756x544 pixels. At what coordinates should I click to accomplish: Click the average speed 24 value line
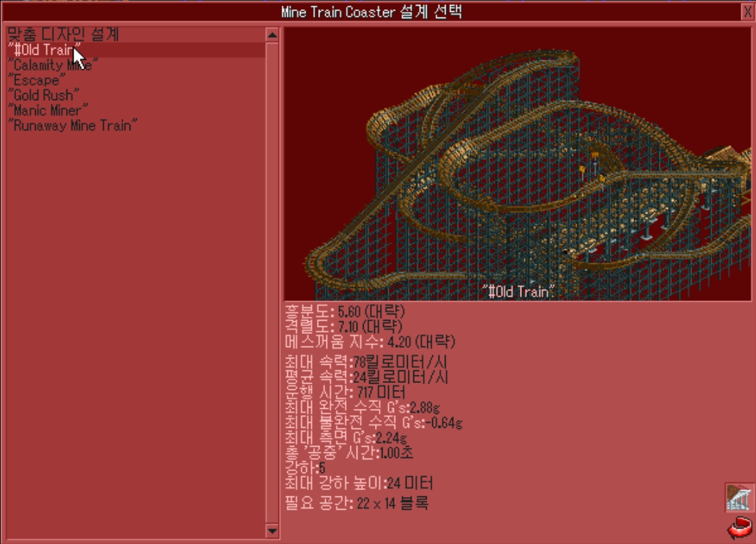click(366, 377)
